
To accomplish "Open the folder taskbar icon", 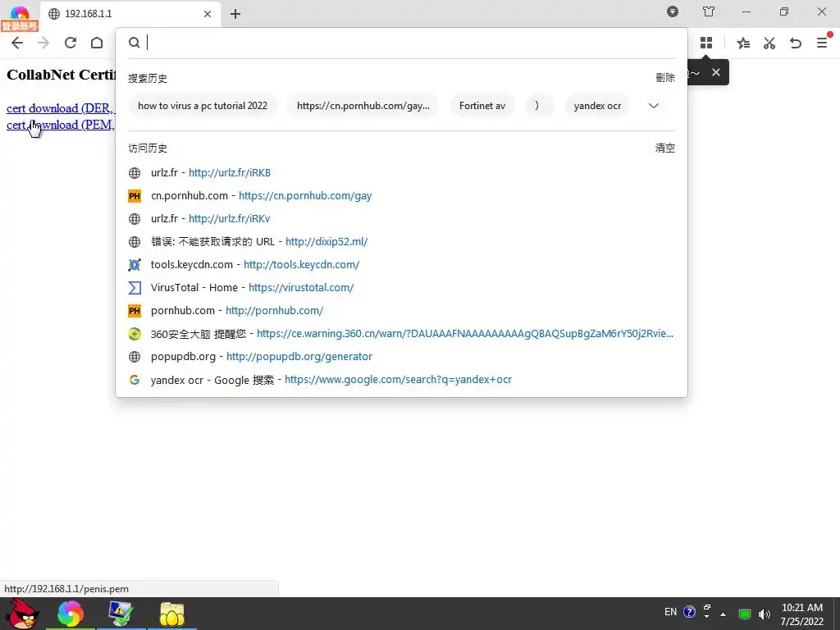I will pos(172,614).
